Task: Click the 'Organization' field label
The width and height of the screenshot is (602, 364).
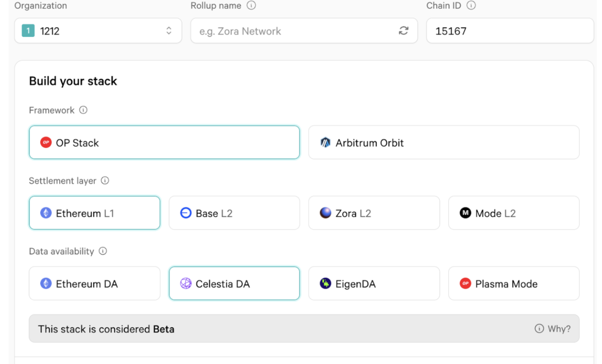Action: click(x=41, y=6)
